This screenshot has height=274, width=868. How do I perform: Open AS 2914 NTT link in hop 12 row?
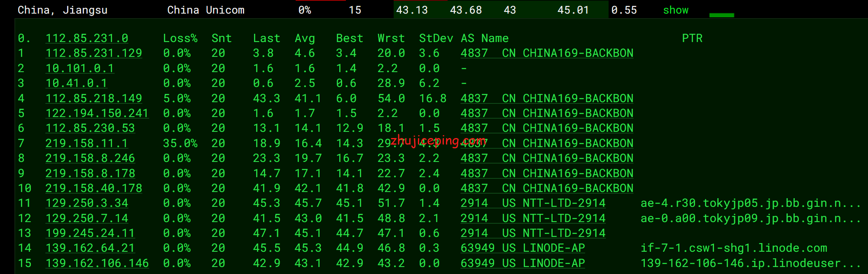point(533,218)
